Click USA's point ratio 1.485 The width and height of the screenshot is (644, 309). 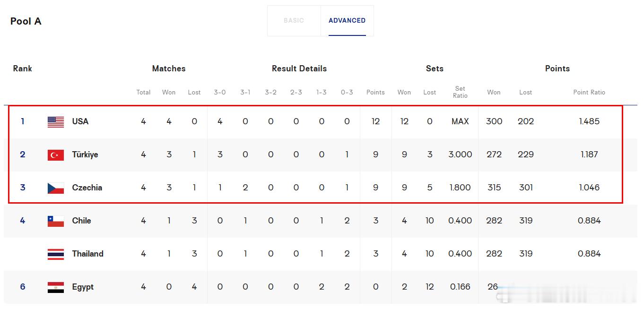pos(589,121)
